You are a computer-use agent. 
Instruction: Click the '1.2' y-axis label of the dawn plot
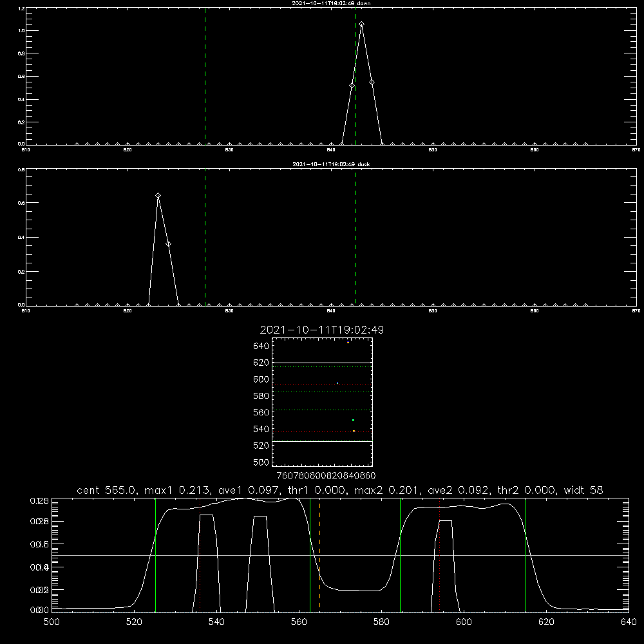coord(21,8)
